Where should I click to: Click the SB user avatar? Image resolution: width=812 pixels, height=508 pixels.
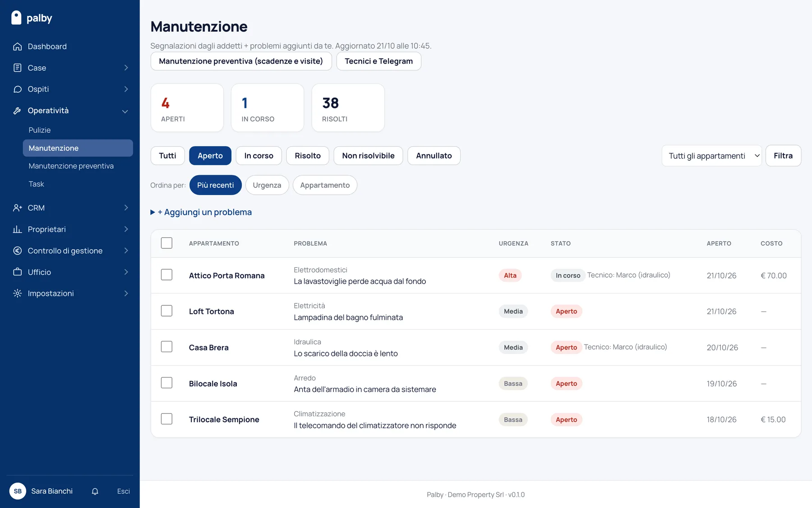click(x=18, y=491)
